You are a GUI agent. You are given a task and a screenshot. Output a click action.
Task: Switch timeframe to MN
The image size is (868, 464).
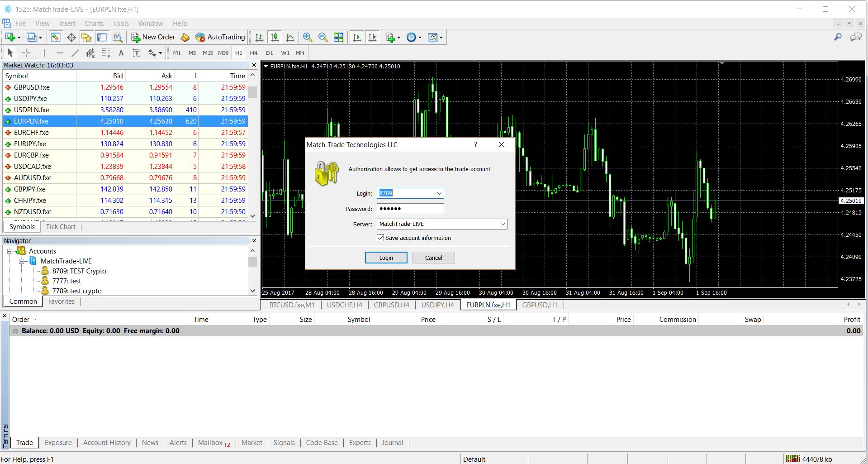coord(300,53)
